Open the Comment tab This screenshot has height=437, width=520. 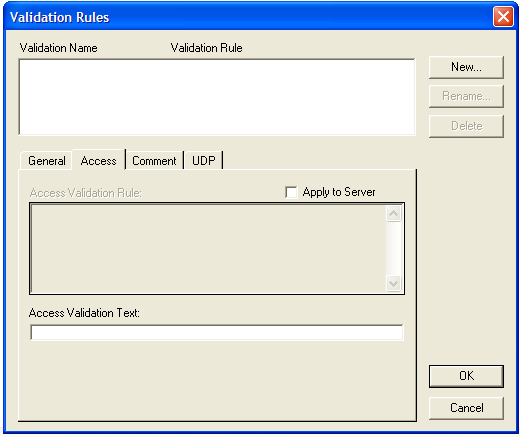coord(154,161)
